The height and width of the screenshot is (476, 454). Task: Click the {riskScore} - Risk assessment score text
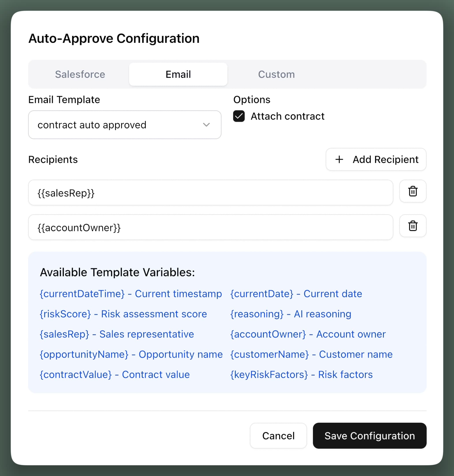[x=123, y=314]
